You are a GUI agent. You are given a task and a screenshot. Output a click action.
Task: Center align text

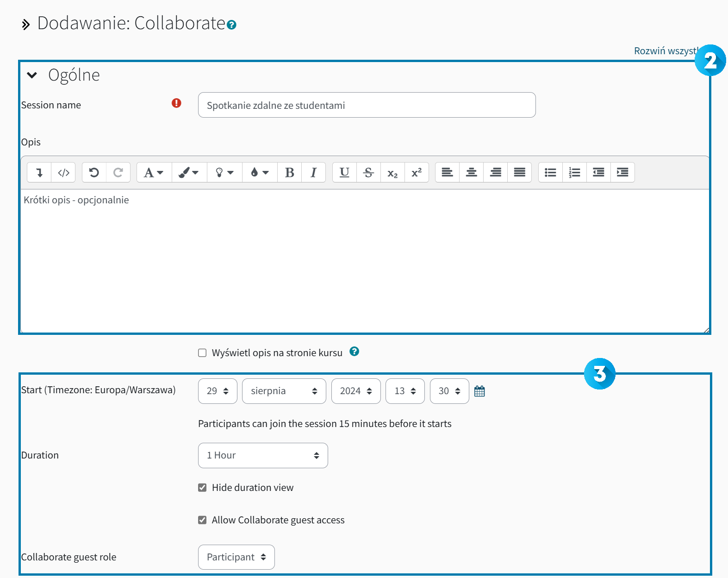(x=471, y=172)
